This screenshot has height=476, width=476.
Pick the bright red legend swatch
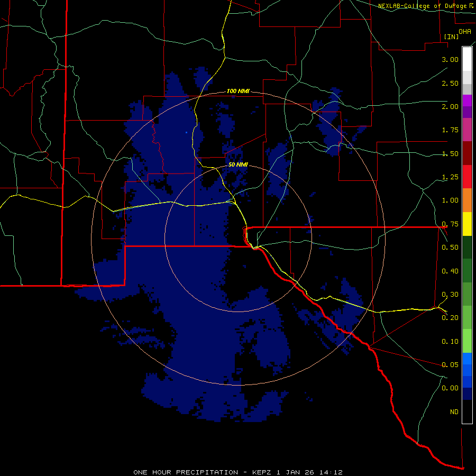point(467,177)
